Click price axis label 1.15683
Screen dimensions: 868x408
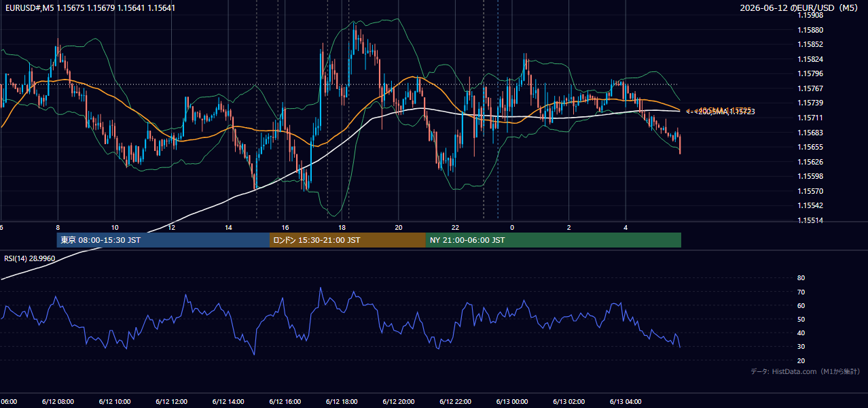[811, 133]
